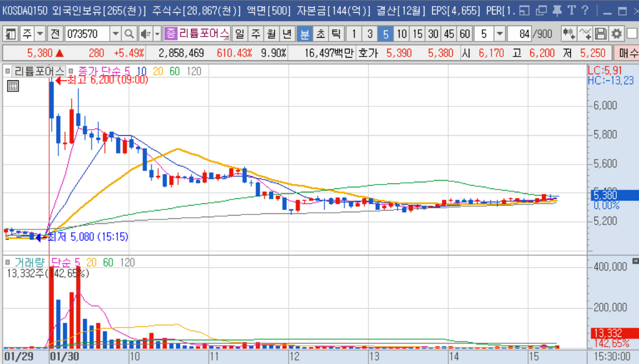
Task: Select the 30-minute interval tab
Action: (x=433, y=34)
